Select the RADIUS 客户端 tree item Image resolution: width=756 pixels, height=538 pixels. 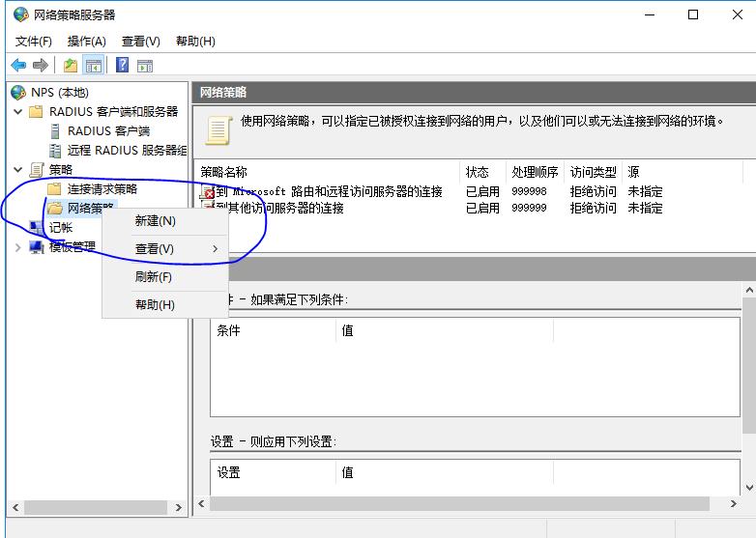pos(109,131)
